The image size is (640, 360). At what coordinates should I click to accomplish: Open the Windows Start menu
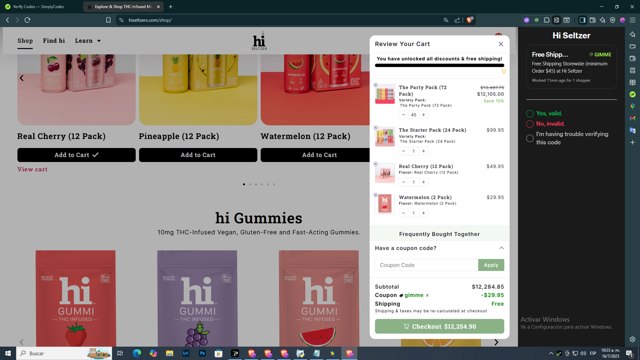tap(8, 353)
